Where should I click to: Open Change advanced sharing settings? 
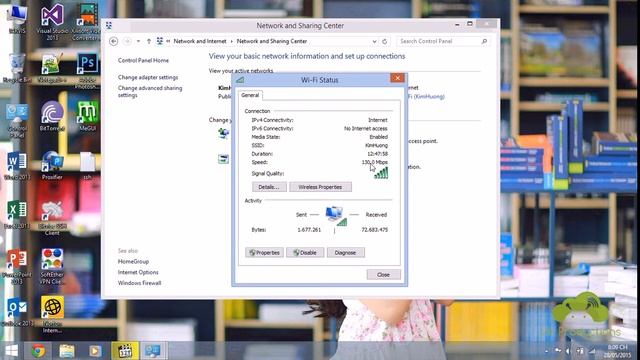[x=150, y=91]
